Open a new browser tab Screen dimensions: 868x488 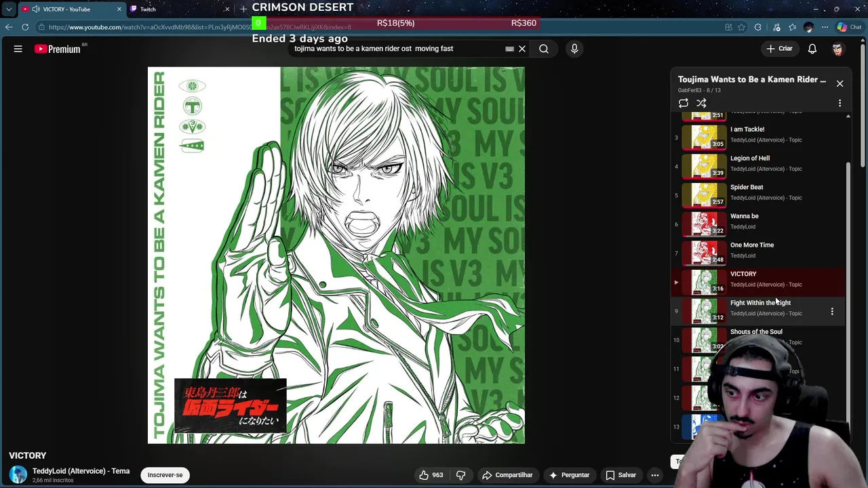click(243, 9)
